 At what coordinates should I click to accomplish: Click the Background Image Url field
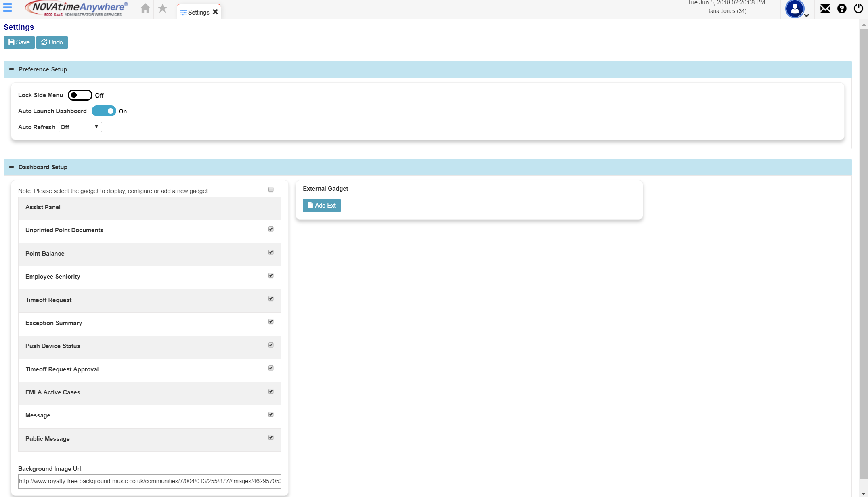(150, 481)
